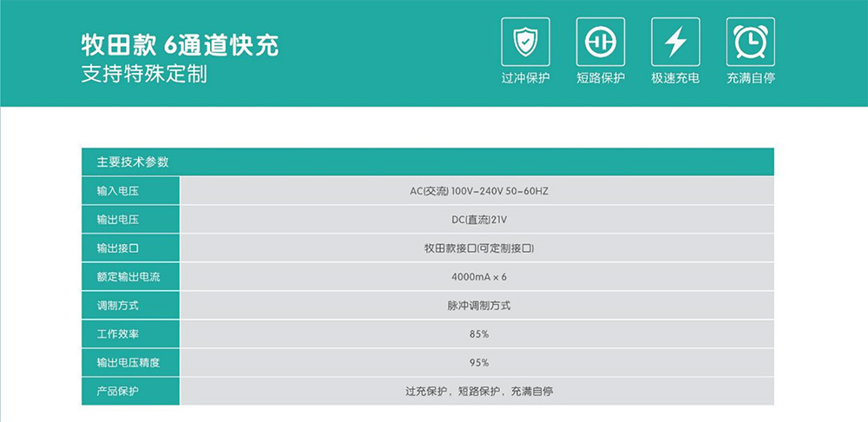Click the value 牧田款接口(可定制接口)
Viewport: 868px width, 422px height.
479,248
